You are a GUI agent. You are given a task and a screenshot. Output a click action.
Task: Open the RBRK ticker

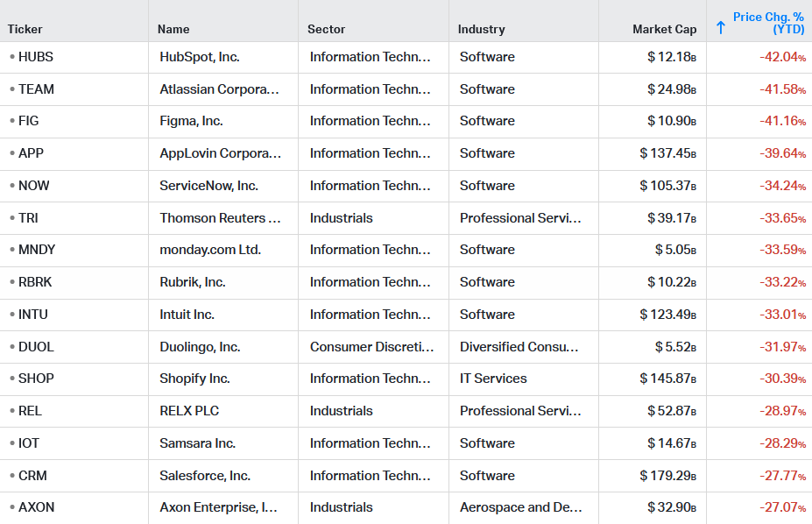pos(35,282)
